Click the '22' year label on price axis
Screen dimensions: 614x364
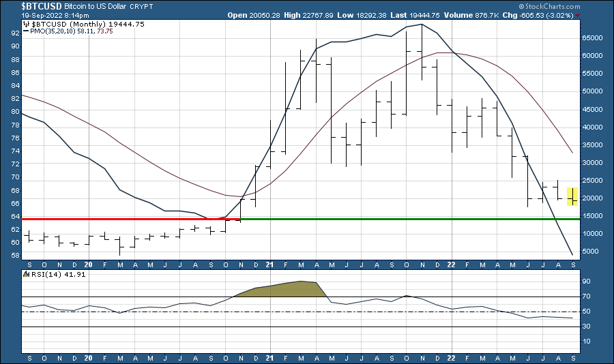point(451,263)
